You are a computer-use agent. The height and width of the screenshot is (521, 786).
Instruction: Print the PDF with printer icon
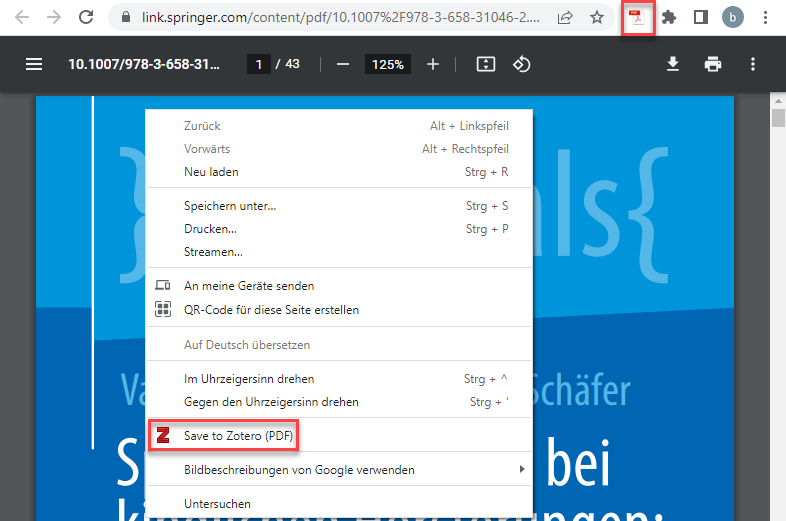713,64
